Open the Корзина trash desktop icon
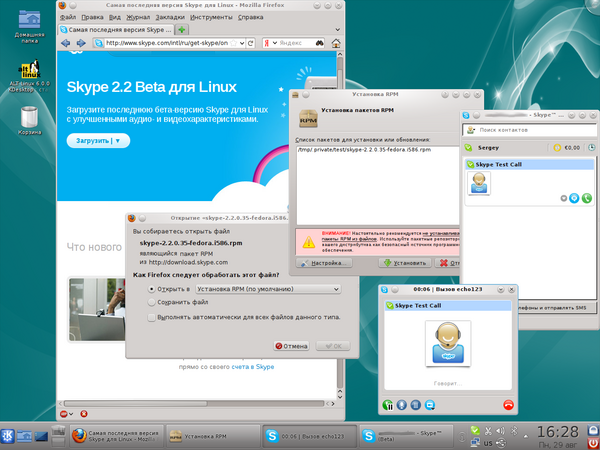The height and width of the screenshot is (450, 600). (x=29, y=121)
